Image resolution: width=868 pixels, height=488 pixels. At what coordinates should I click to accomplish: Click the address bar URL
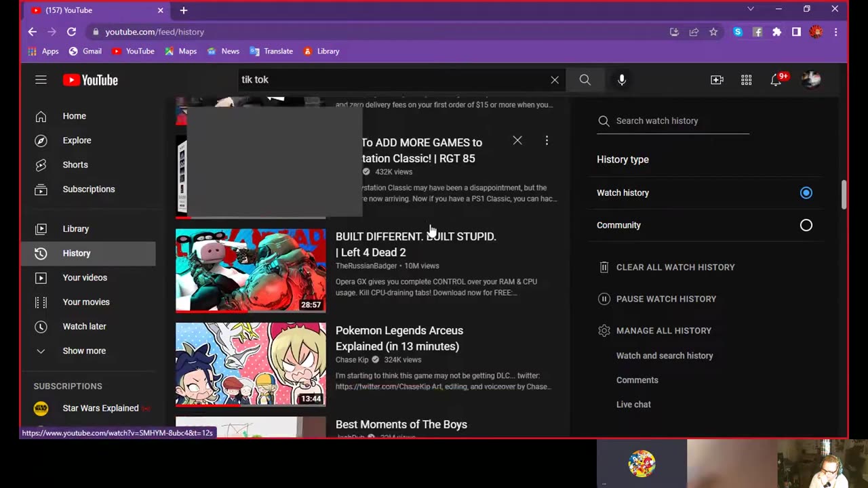155,32
